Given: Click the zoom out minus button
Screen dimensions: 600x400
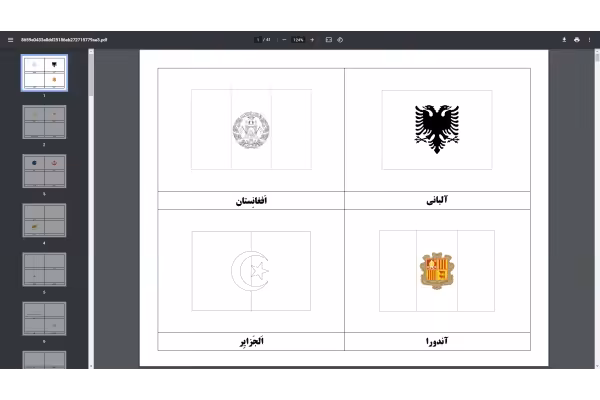Looking at the screenshot, I should (x=284, y=40).
